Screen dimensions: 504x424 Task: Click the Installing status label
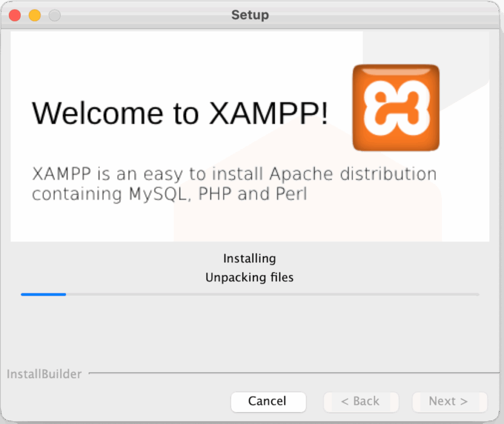click(x=250, y=258)
